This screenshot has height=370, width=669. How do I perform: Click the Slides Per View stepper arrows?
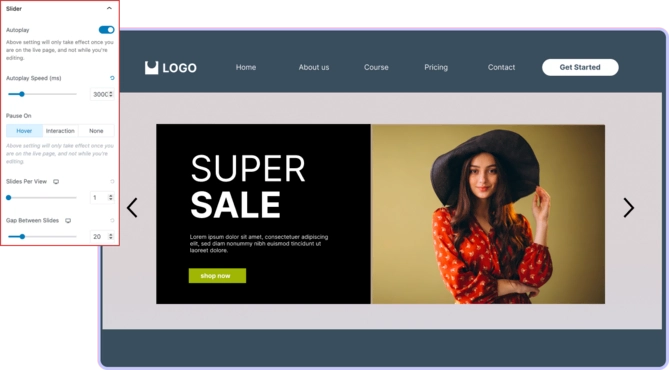click(111, 197)
